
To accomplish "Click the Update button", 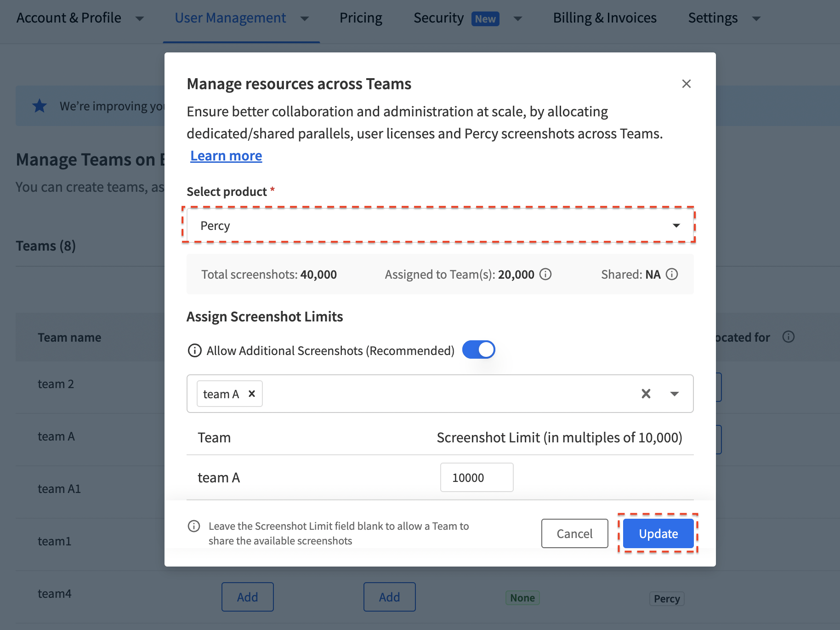I will 658,533.
